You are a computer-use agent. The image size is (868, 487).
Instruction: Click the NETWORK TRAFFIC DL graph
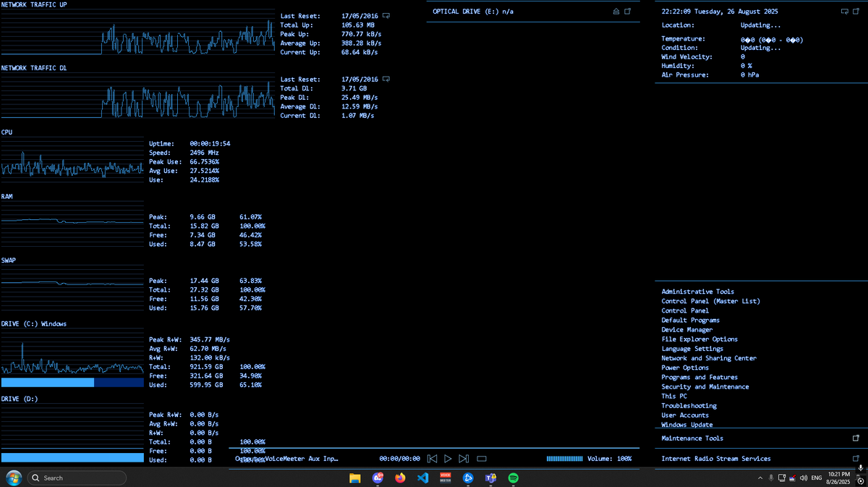[137, 96]
